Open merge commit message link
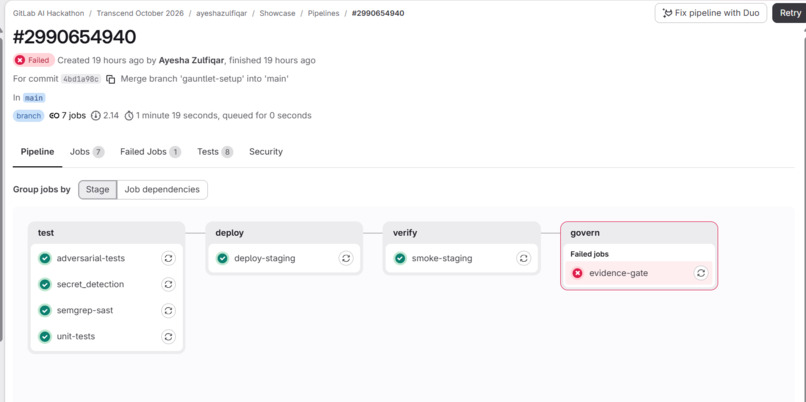 205,79
